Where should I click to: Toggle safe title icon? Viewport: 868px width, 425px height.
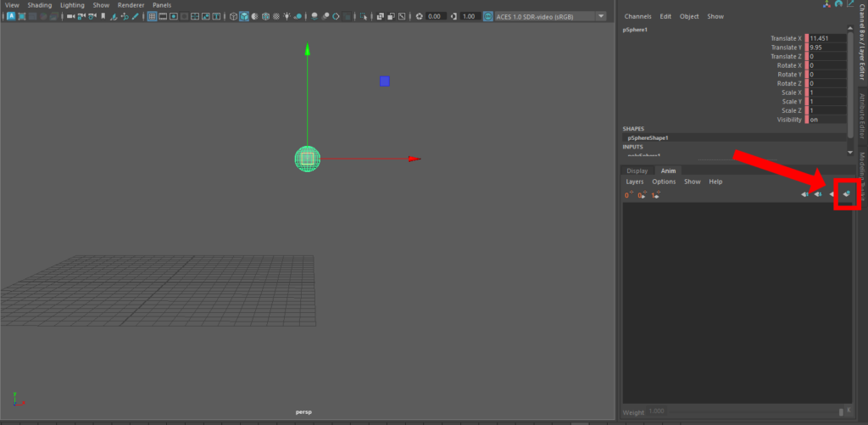pyautogui.click(x=216, y=17)
